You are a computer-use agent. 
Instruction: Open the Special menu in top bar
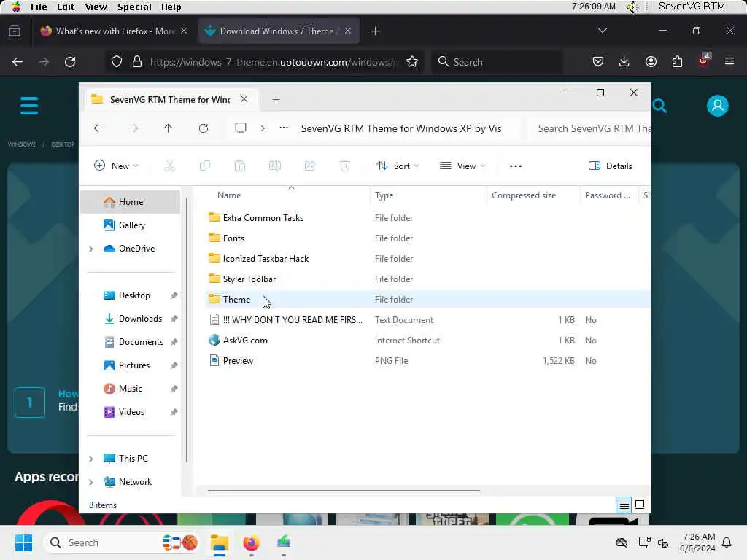point(134,7)
